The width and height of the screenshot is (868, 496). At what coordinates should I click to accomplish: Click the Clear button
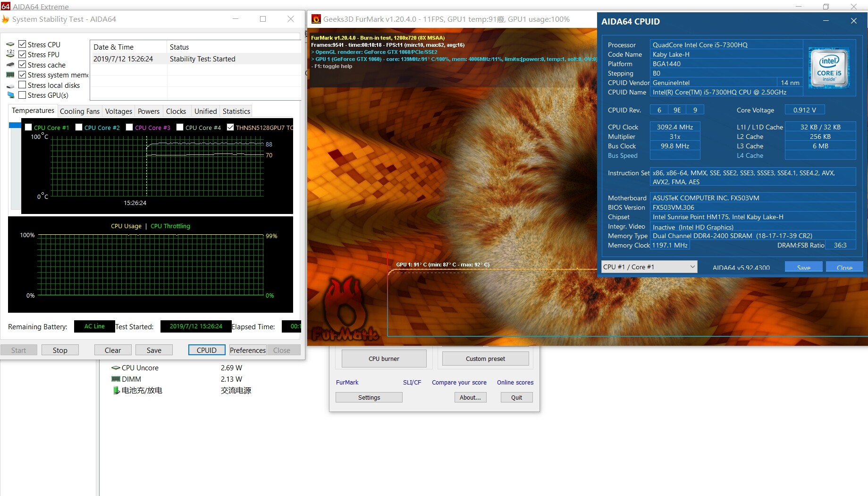pyautogui.click(x=113, y=350)
